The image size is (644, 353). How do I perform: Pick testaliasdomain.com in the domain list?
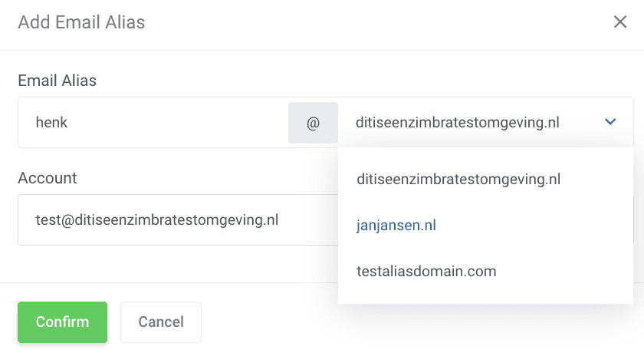426,271
